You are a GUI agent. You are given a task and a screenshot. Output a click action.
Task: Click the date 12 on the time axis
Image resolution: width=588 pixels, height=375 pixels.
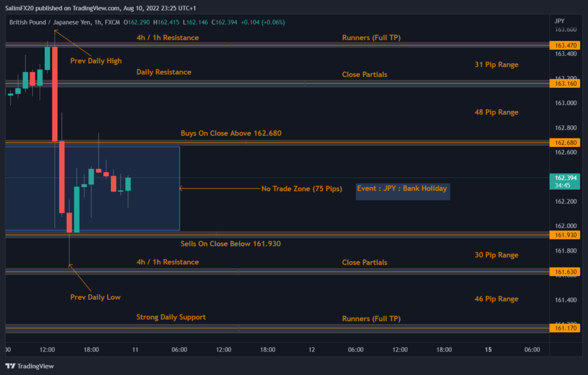(312, 350)
